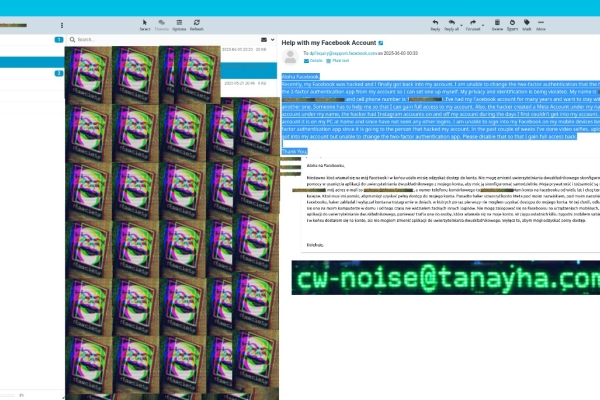The image size is (600, 400).
Task: Open message in new window icon
Action: (381, 44)
